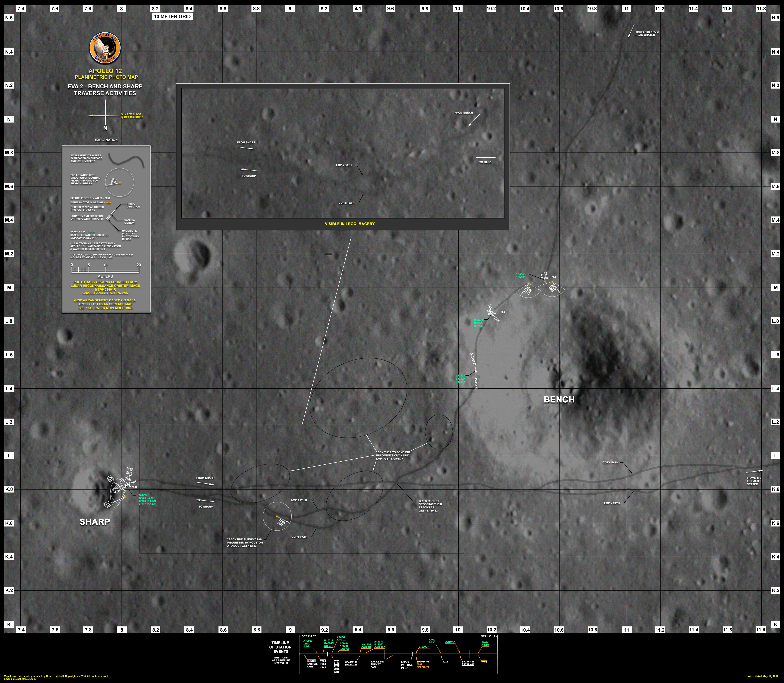Click the 10 METER GRID label
784x683 pixels.
coord(172,17)
